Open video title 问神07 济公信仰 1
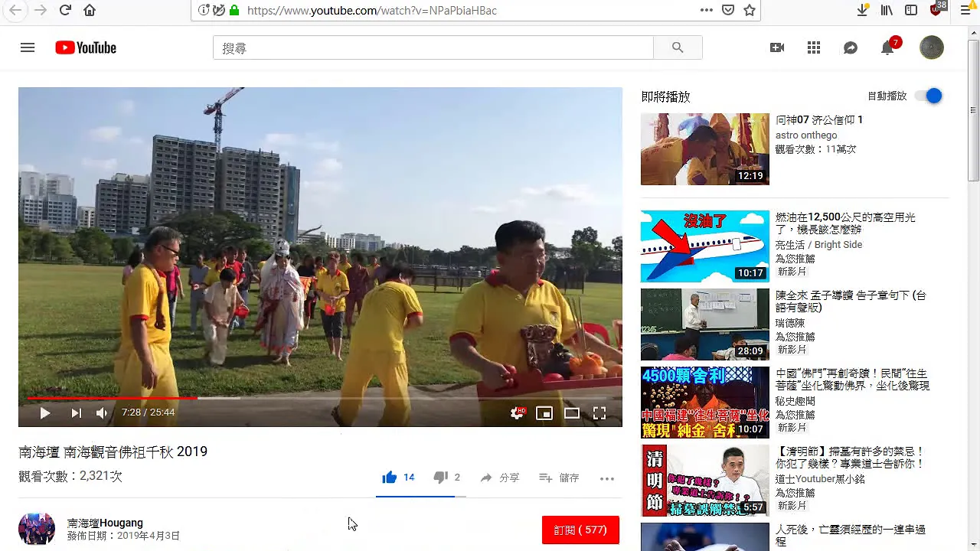 click(x=819, y=120)
